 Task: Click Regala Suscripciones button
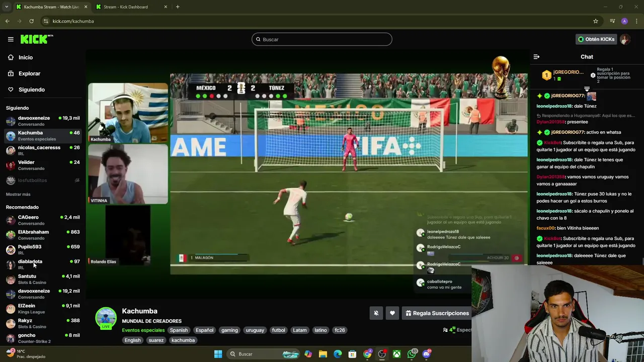coord(437,313)
